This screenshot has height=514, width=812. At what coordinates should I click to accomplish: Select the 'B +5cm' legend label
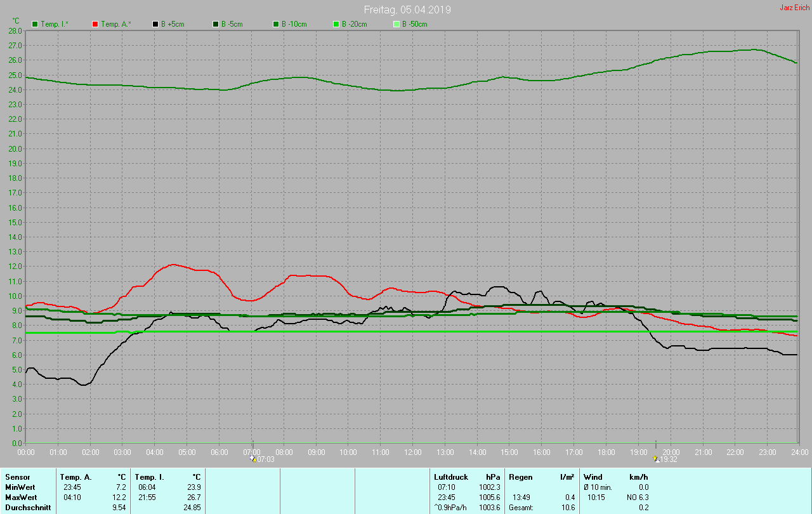tap(173, 24)
